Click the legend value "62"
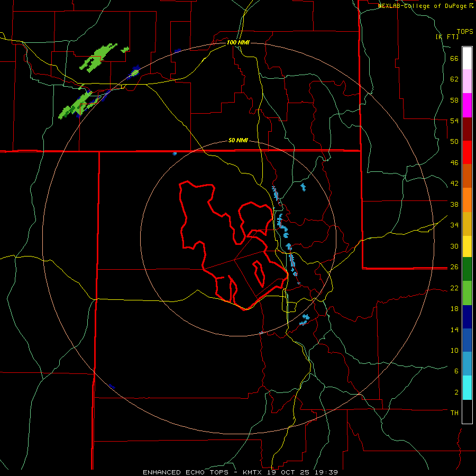This screenshot has width=476, height=476. (454, 79)
